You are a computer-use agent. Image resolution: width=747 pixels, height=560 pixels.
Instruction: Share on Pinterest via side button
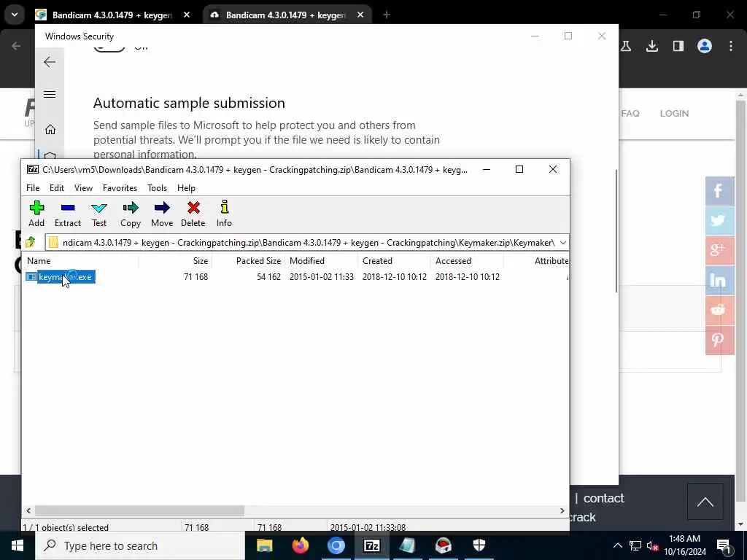point(720,340)
